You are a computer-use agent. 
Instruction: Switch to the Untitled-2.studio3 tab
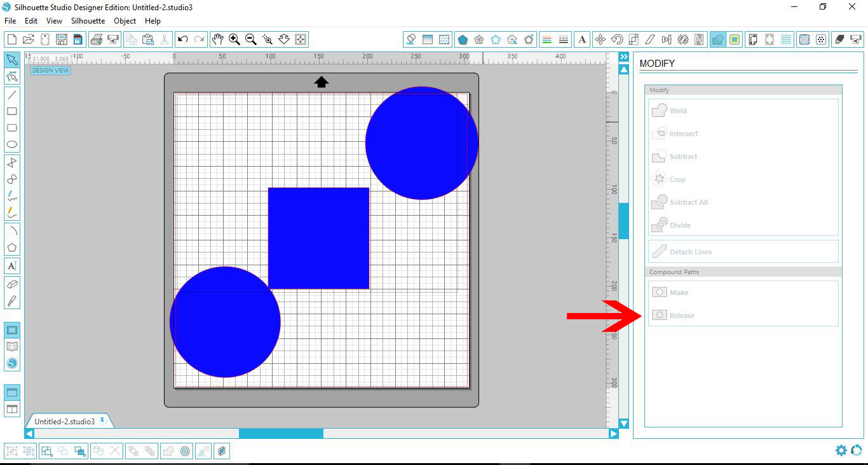point(67,420)
